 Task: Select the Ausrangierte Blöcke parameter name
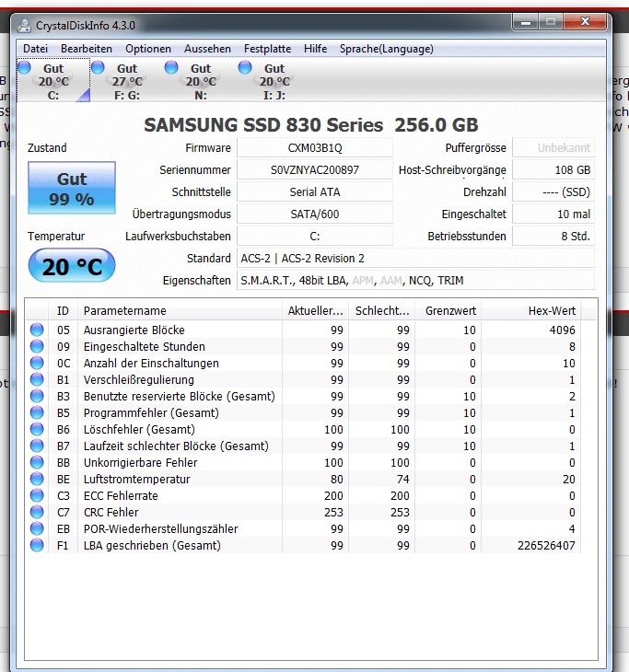(x=134, y=330)
